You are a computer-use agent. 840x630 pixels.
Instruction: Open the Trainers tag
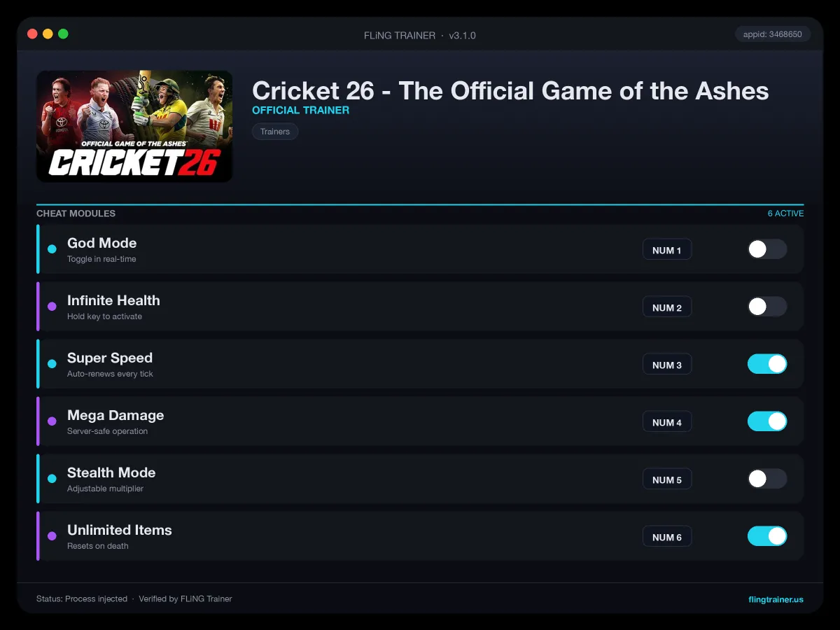(275, 132)
